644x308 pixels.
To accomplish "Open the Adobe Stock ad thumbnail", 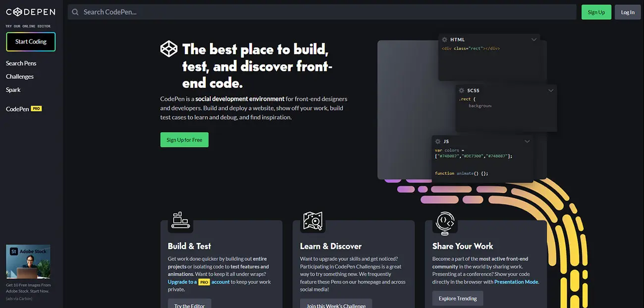I will click(x=28, y=261).
